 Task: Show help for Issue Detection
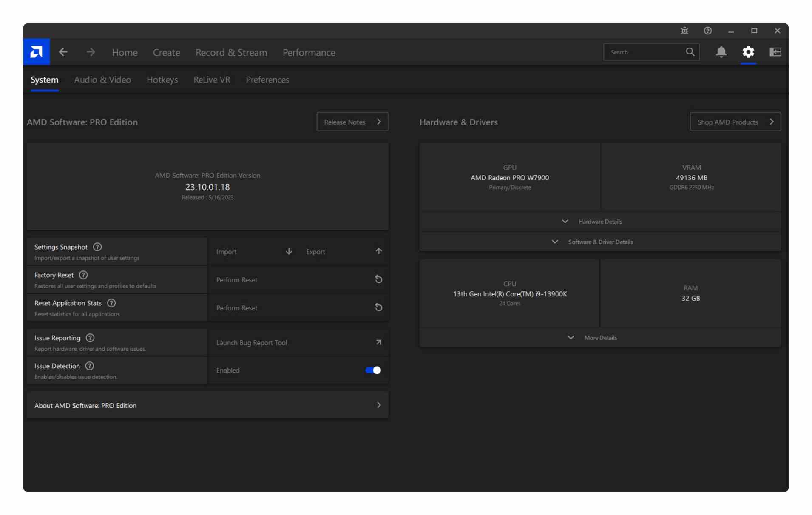pos(90,366)
